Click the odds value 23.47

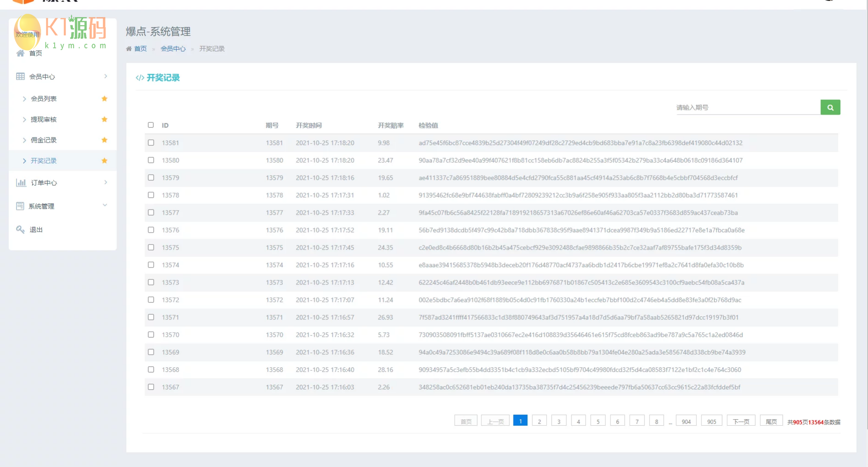point(385,160)
